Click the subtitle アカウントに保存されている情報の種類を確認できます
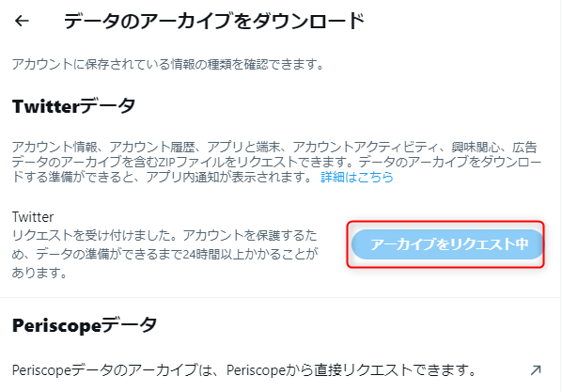This screenshot has height=392, width=562. point(167,65)
